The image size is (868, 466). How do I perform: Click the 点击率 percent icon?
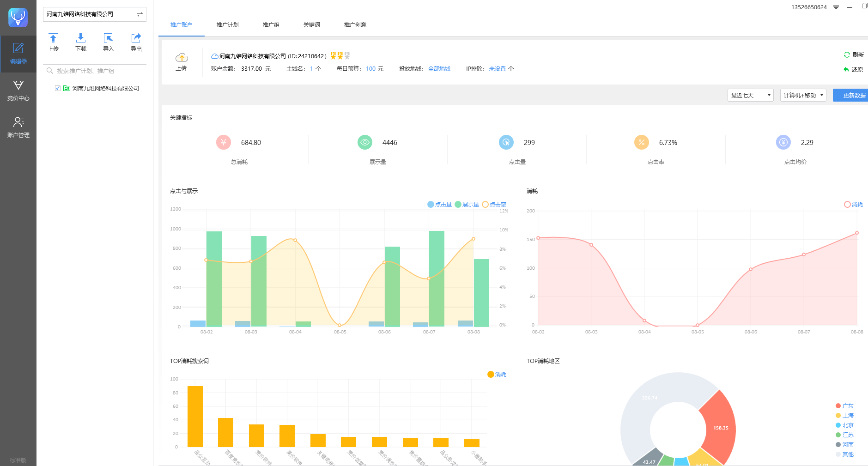[x=642, y=142]
